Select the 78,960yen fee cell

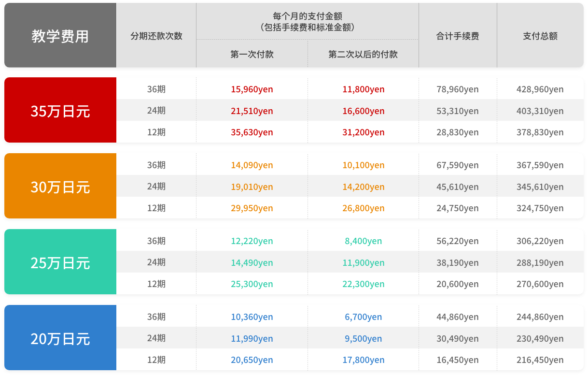coord(458,89)
